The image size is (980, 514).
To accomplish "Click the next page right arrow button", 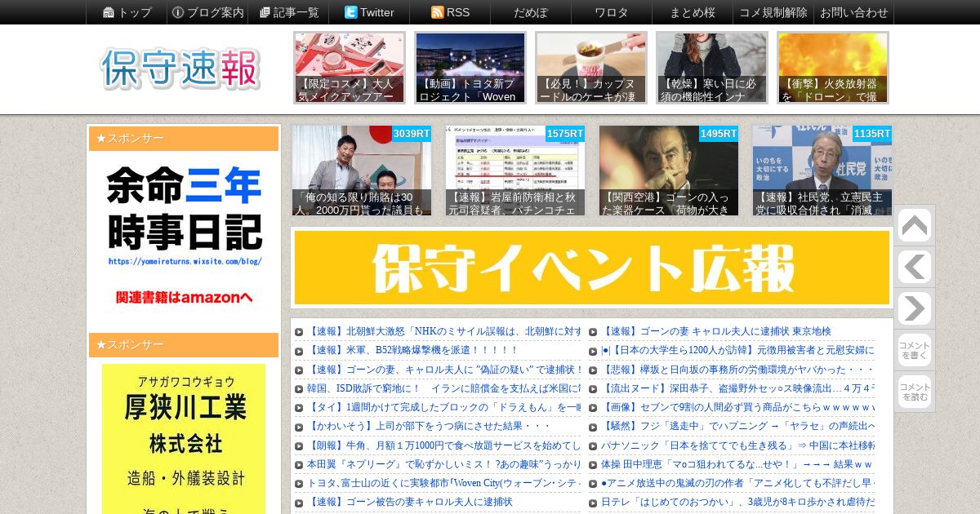I will pos(914,309).
